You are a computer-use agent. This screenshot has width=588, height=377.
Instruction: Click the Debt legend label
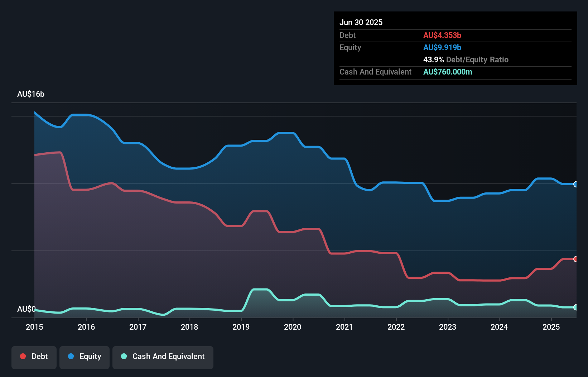39,356
